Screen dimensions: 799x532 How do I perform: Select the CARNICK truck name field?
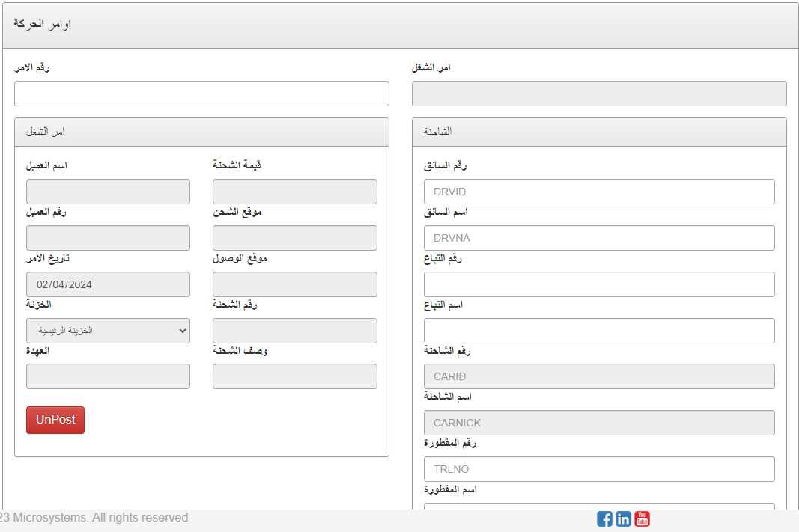(599, 423)
